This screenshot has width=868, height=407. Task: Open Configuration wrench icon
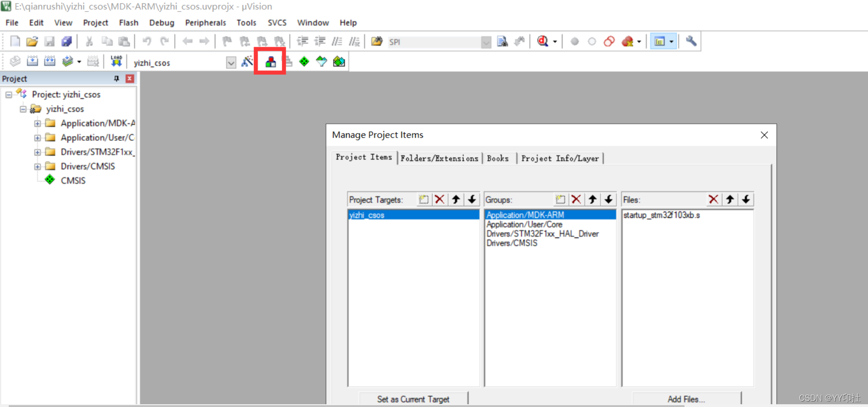pos(691,41)
